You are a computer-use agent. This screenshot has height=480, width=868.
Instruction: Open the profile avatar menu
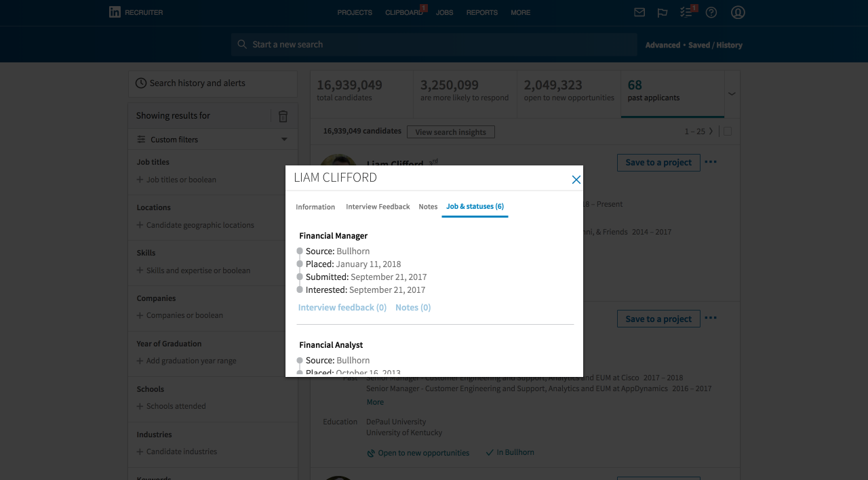[x=738, y=12]
